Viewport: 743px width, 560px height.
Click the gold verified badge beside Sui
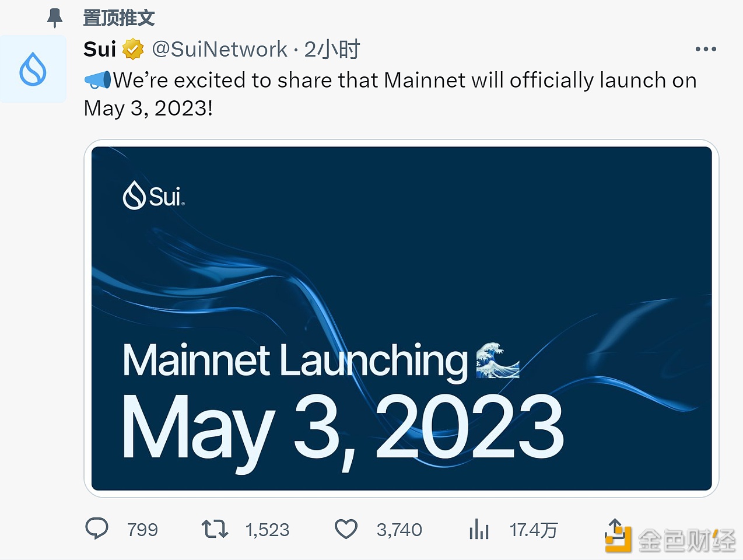(x=133, y=50)
